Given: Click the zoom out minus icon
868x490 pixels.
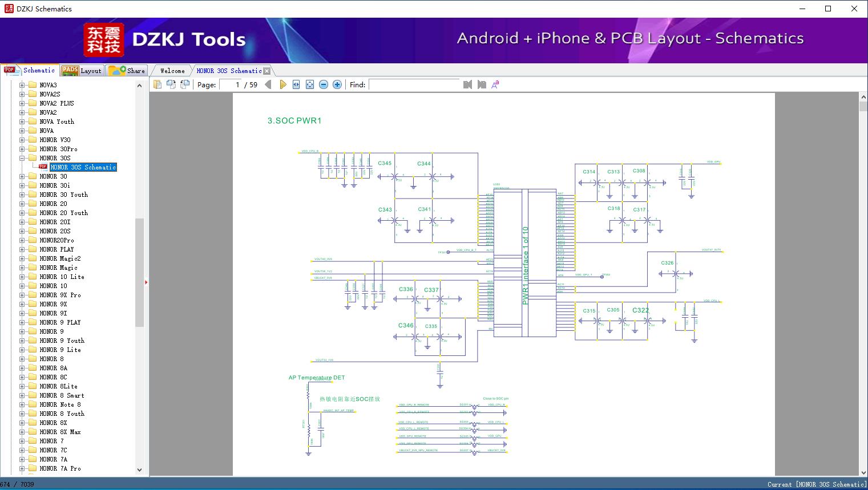Looking at the screenshot, I should point(324,84).
